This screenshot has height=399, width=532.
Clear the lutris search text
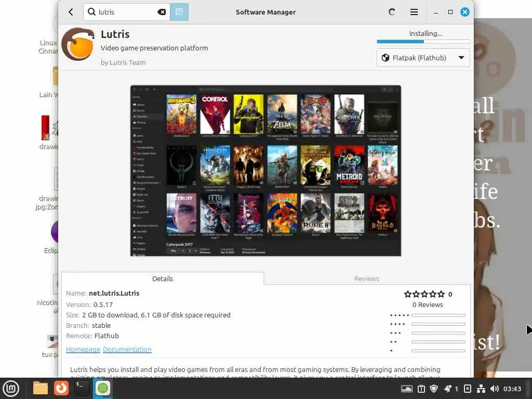point(162,12)
